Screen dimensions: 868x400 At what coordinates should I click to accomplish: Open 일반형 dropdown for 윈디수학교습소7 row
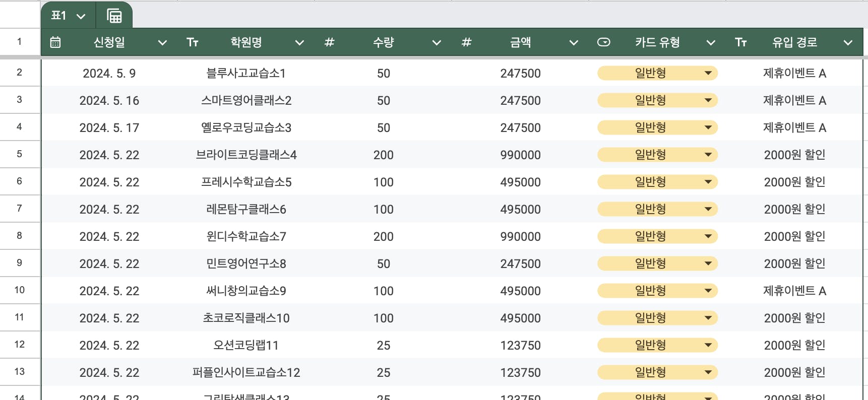click(708, 236)
